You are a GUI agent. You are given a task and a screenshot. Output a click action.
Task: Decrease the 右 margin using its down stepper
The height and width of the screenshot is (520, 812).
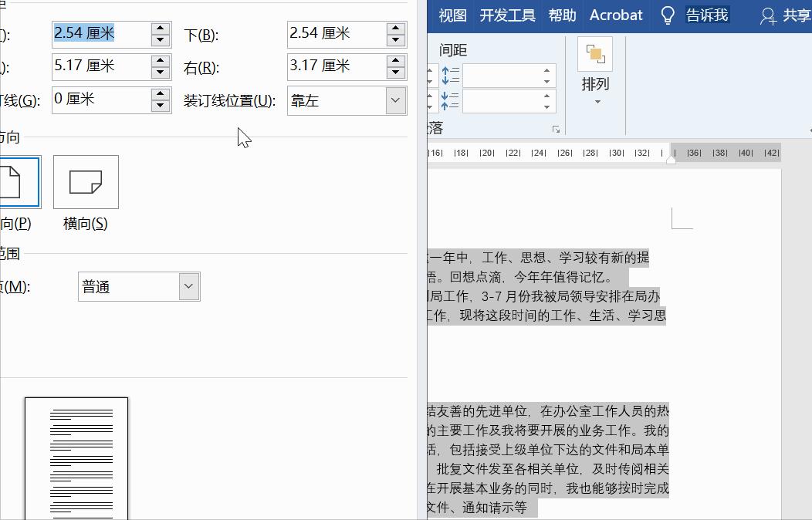394,72
